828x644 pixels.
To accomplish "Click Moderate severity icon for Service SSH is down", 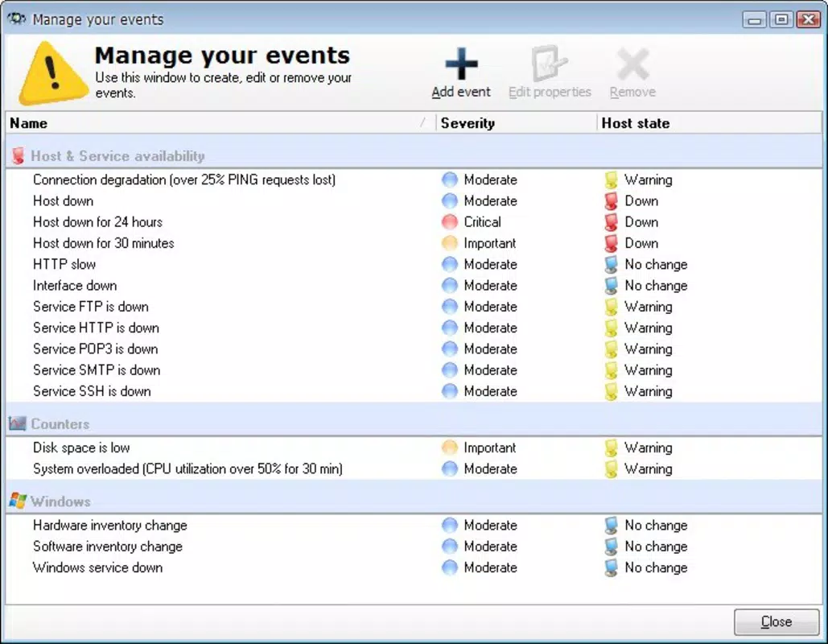I will click(x=449, y=391).
